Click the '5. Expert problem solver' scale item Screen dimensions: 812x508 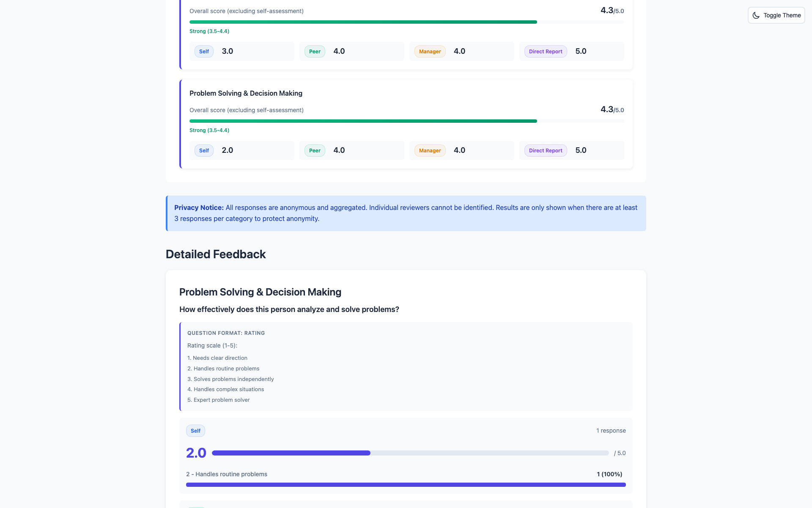coord(219,400)
